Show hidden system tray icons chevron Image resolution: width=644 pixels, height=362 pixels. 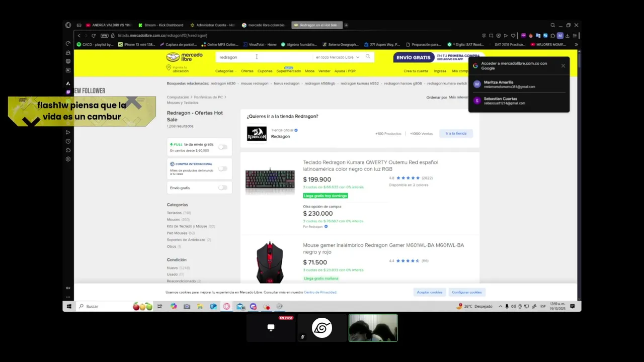[x=500, y=306]
